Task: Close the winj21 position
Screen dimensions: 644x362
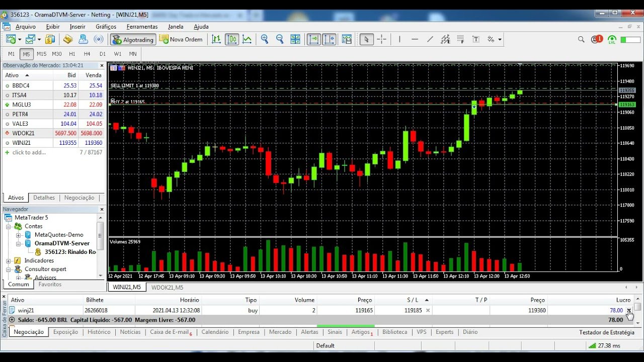Action: [x=629, y=310]
